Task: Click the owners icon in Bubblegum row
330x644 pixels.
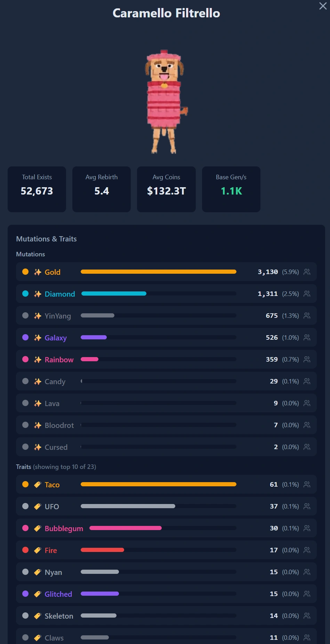Action: point(307,528)
